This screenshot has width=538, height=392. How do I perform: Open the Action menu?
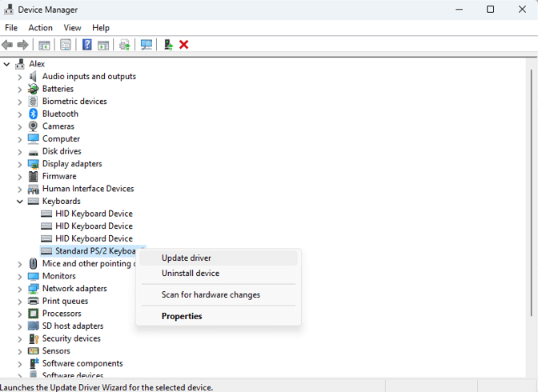(40, 27)
